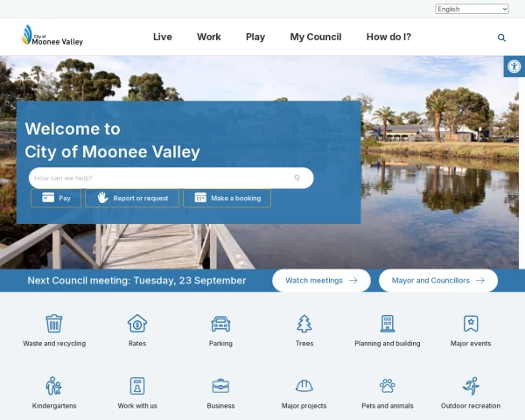Click the Outdoor recreation runner icon
This screenshot has width=525, height=420.
point(471,386)
